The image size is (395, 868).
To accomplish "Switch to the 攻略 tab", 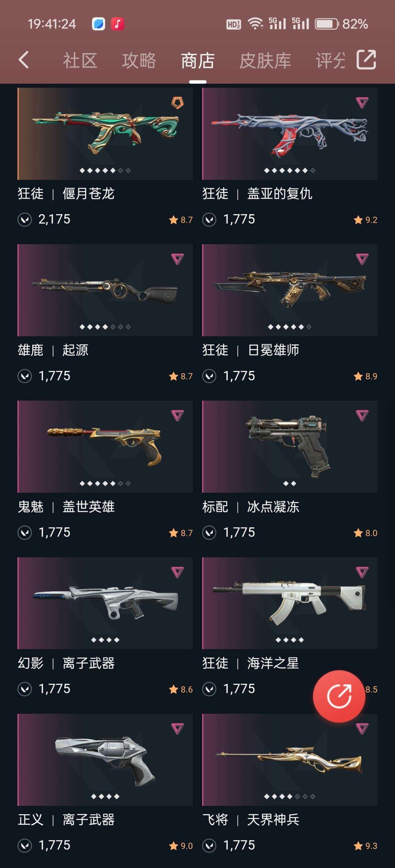I will point(139,60).
